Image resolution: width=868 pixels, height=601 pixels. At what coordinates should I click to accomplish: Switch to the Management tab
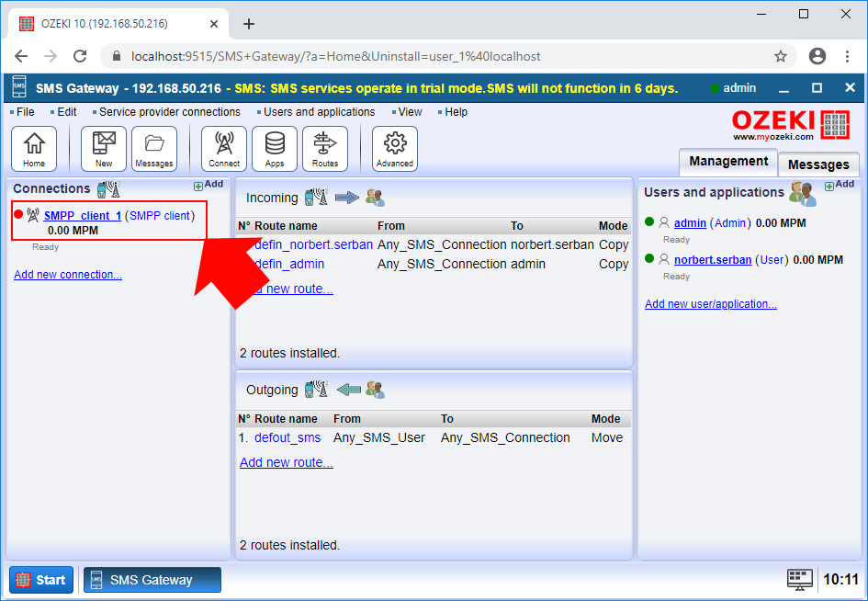point(728,161)
